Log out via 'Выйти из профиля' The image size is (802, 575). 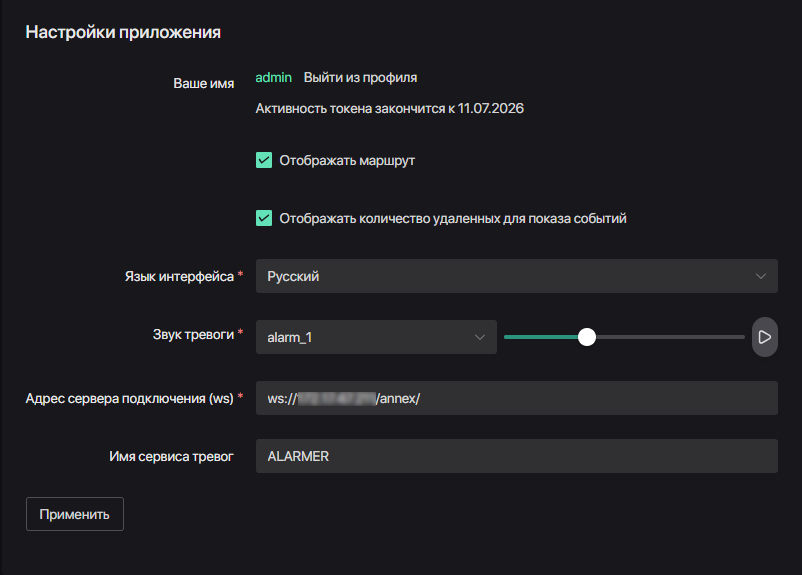(360, 77)
